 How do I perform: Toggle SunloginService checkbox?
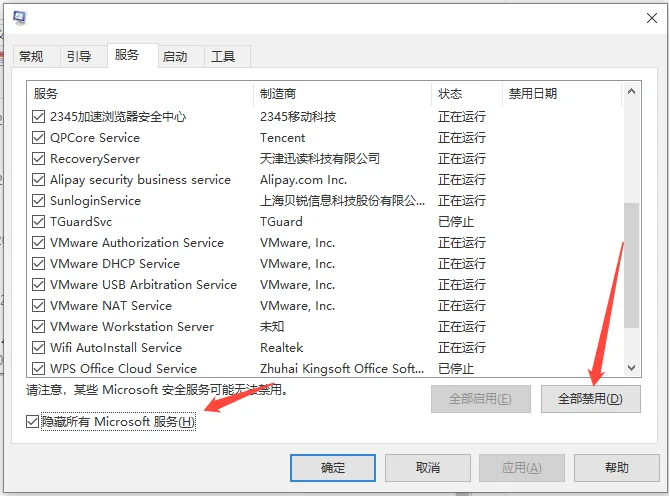38,200
